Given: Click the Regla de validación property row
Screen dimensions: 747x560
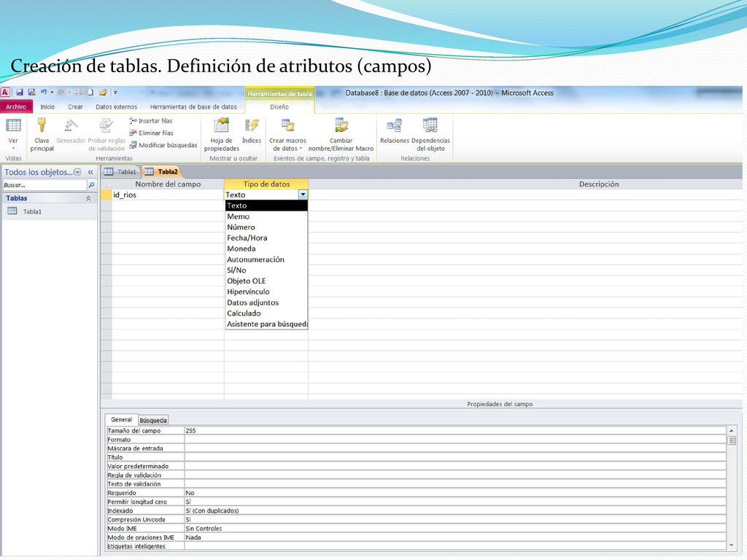Looking at the screenshot, I should pos(416,475).
